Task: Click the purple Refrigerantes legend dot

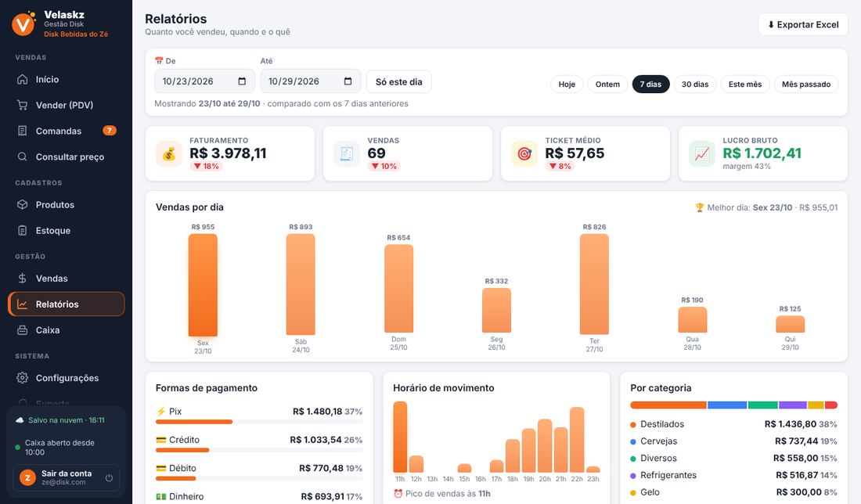Action: (x=633, y=476)
